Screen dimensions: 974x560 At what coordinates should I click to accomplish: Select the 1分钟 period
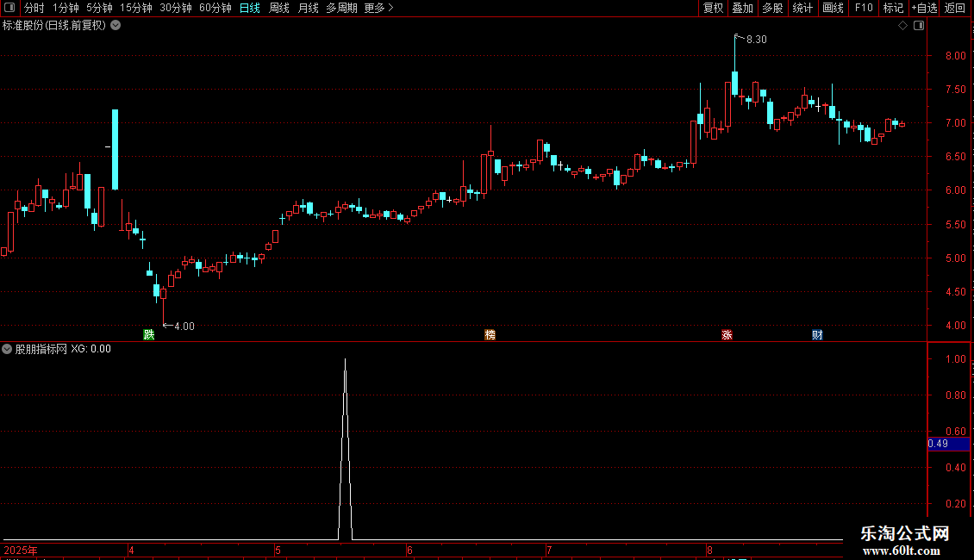pos(66,8)
